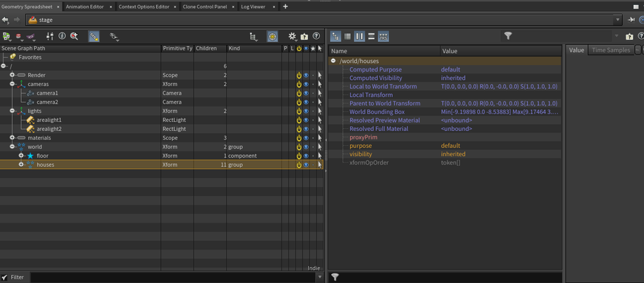
Task: Click the funnel filter icon above details
Action: pos(508,36)
